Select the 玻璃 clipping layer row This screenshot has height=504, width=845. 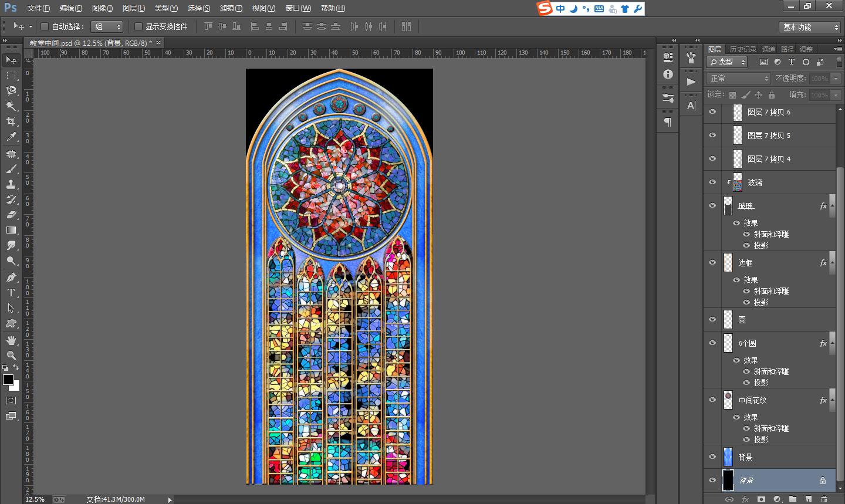pos(770,182)
